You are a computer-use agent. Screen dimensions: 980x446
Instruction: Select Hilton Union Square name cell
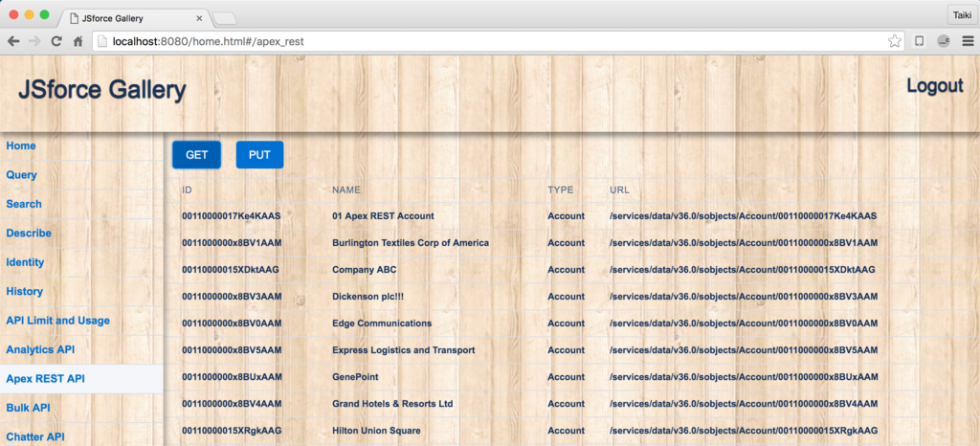[376, 431]
